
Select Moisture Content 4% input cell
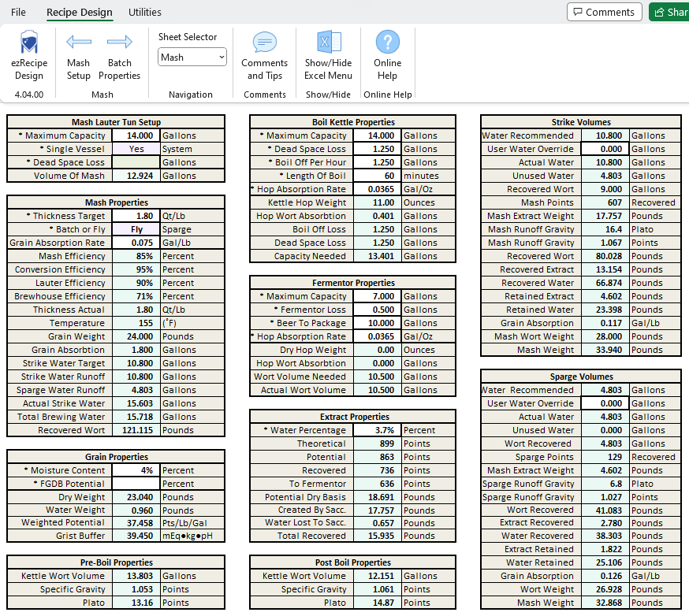coord(136,470)
